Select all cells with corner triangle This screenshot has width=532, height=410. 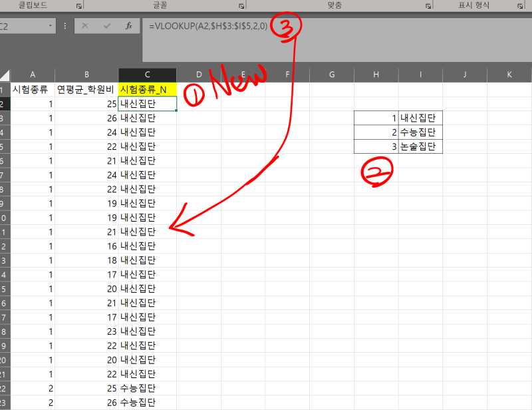click(5, 75)
